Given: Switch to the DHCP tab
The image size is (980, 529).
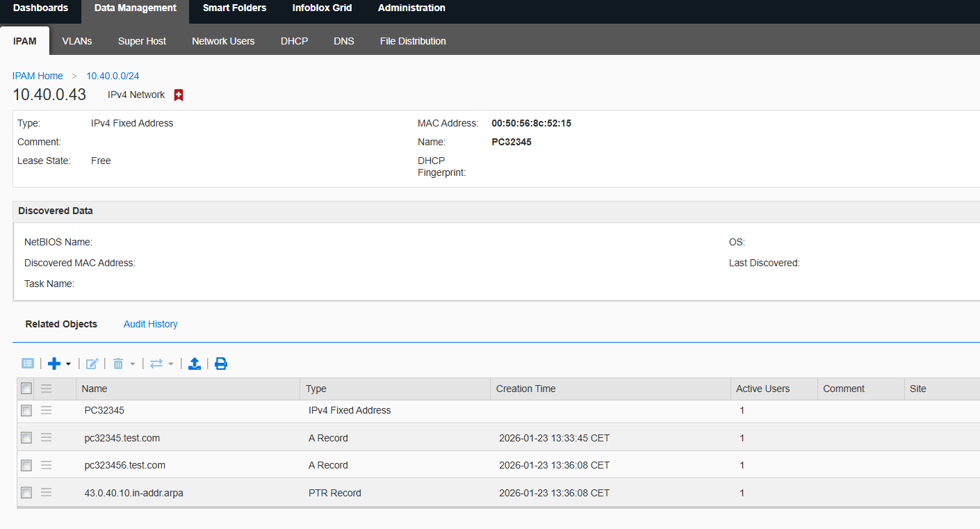Looking at the screenshot, I should point(294,41).
